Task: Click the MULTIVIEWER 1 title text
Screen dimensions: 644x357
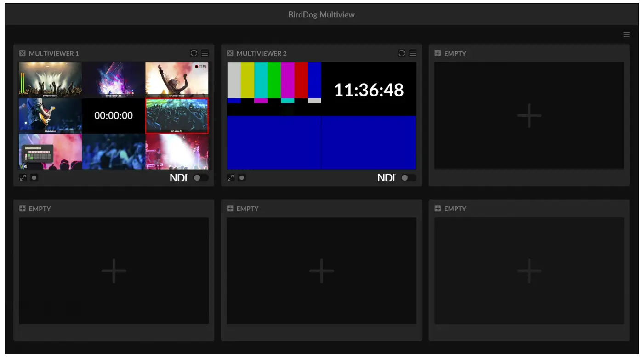Action: [54, 53]
